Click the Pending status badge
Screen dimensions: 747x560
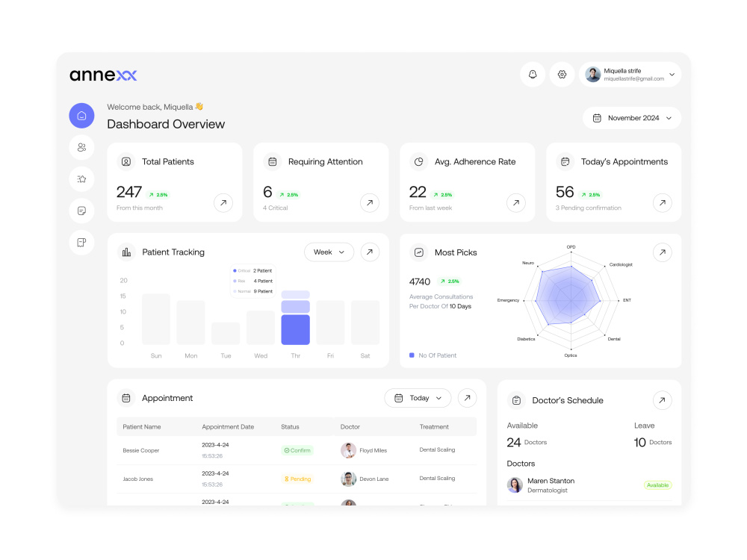click(x=298, y=479)
